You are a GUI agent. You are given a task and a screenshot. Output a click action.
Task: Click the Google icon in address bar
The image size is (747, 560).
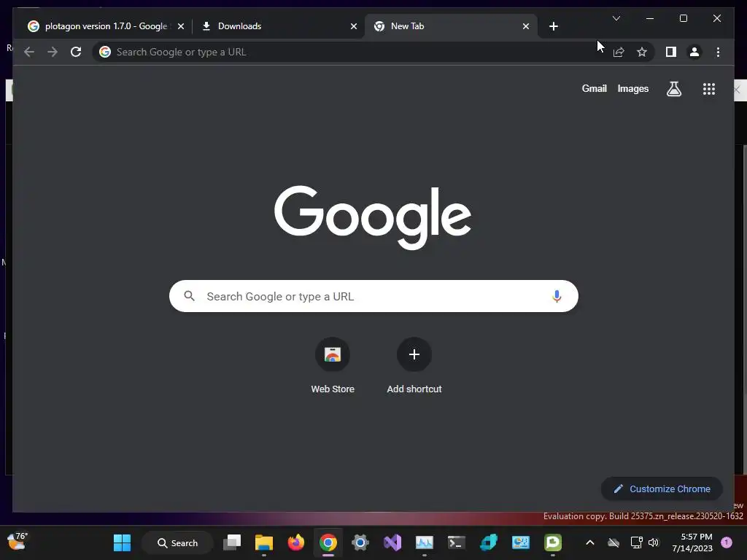[x=105, y=52]
